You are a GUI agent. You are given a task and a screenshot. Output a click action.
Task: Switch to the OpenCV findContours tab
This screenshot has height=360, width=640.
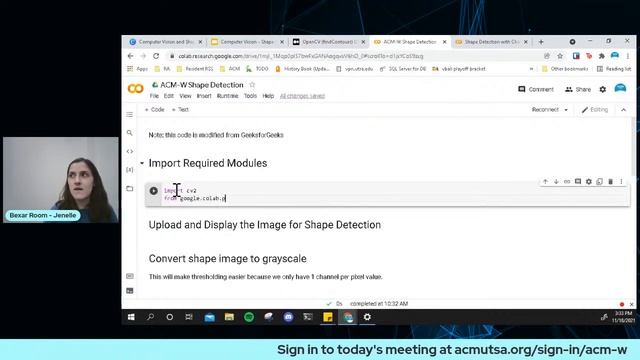(x=329, y=42)
